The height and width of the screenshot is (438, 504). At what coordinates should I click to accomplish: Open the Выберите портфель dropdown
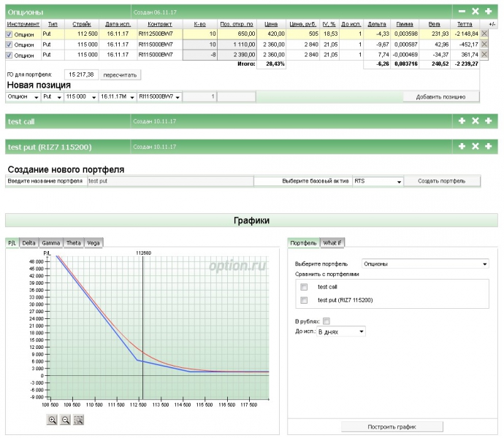click(424, 264)
